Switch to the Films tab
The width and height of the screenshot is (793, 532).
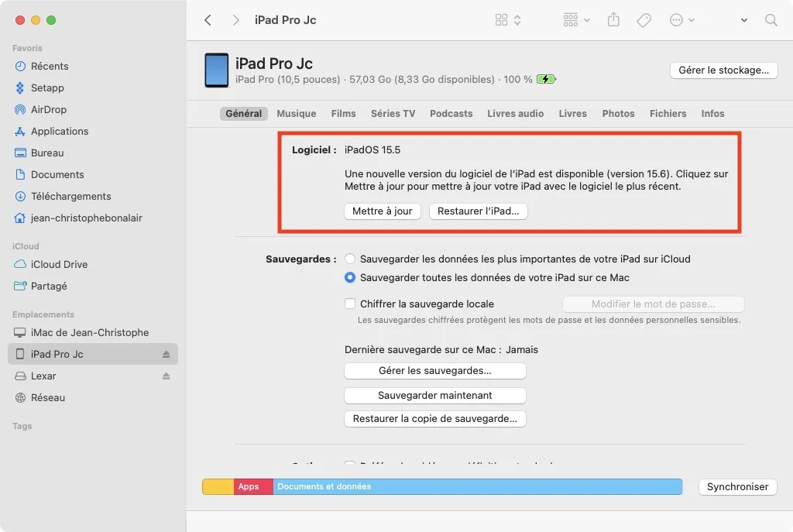(343, 114)
